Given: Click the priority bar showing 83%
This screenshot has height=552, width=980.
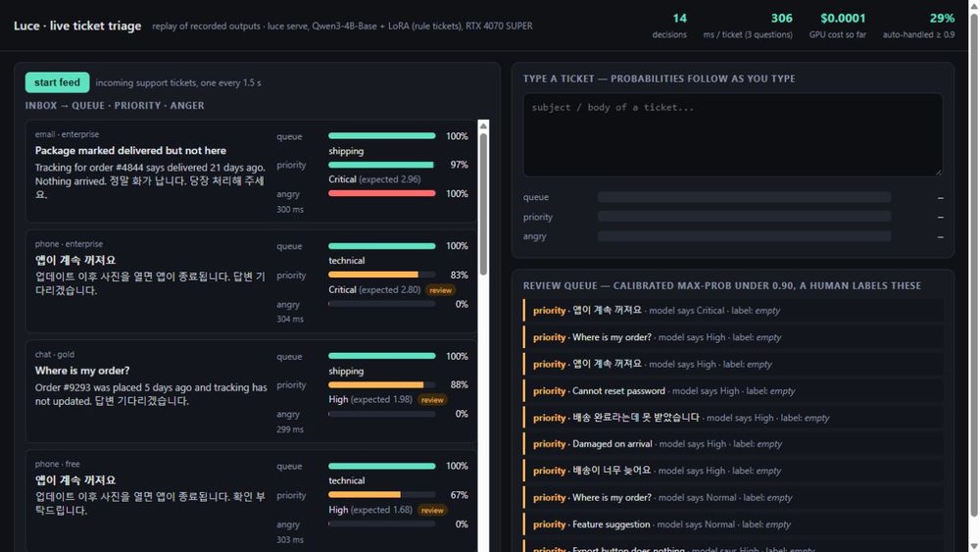Looking at the screenshot, I should 382,276.
